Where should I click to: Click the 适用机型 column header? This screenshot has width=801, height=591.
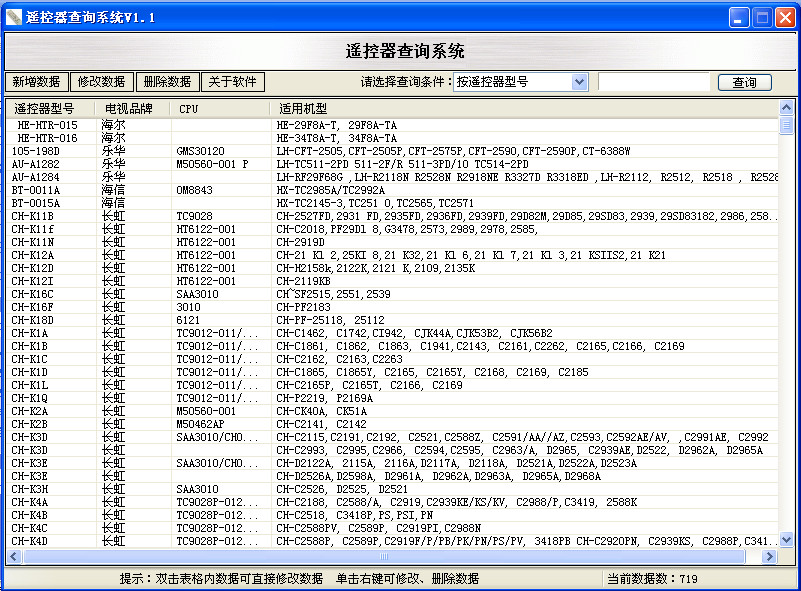coord(524,108)
